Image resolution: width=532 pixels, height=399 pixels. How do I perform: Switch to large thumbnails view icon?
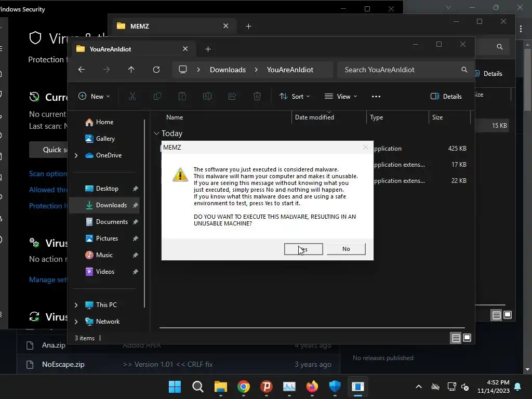(x=467, y=338)
